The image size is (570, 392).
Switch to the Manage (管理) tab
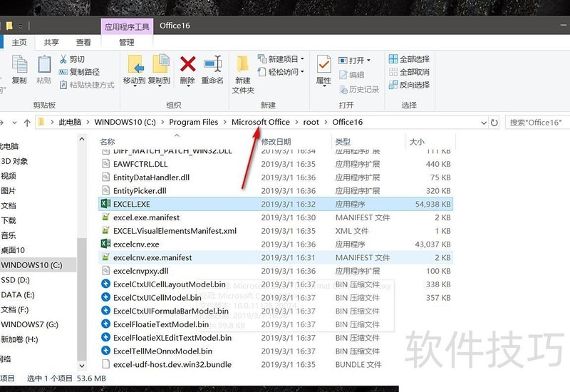tap(127, 43)
